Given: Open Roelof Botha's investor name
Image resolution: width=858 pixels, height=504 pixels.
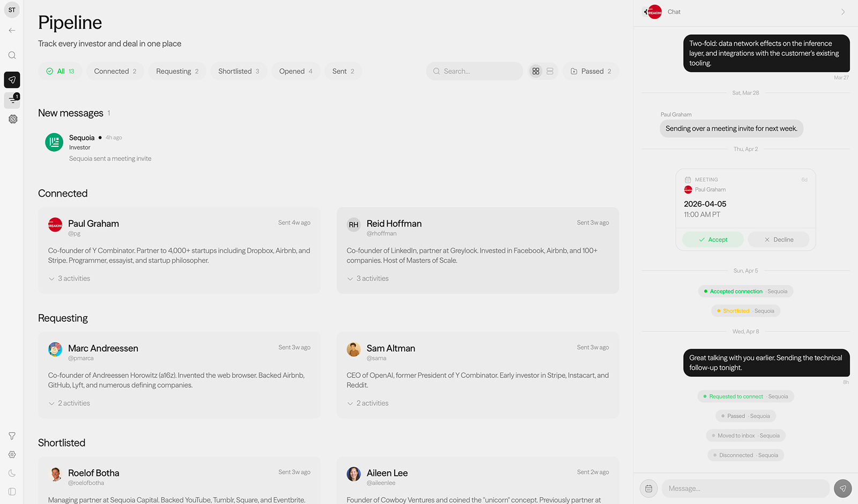Looking at the screenshot, I should coord(94,473).
